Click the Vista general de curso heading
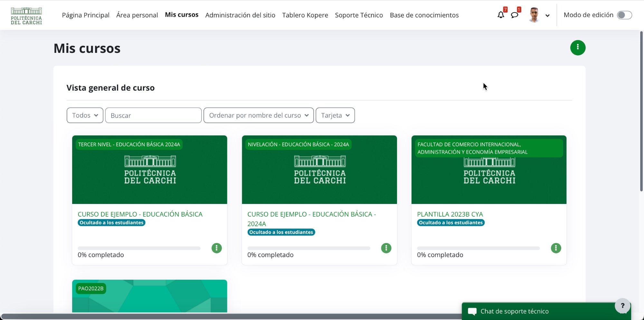644x320 pixels. (x=110, y=88)
